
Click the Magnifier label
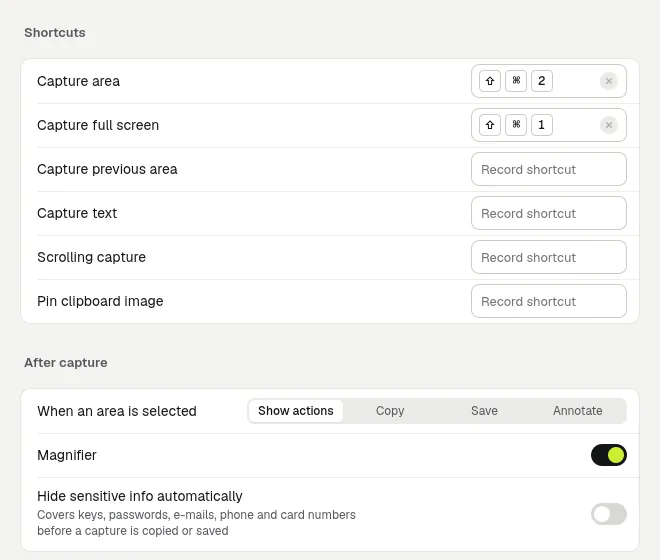click(x=67, y=455)
